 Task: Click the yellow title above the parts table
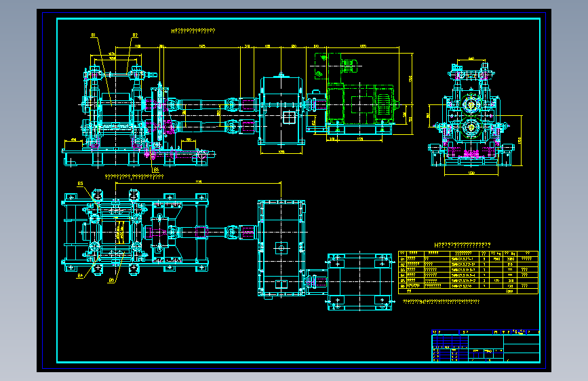pyautogui.click(x=463, y=245)
